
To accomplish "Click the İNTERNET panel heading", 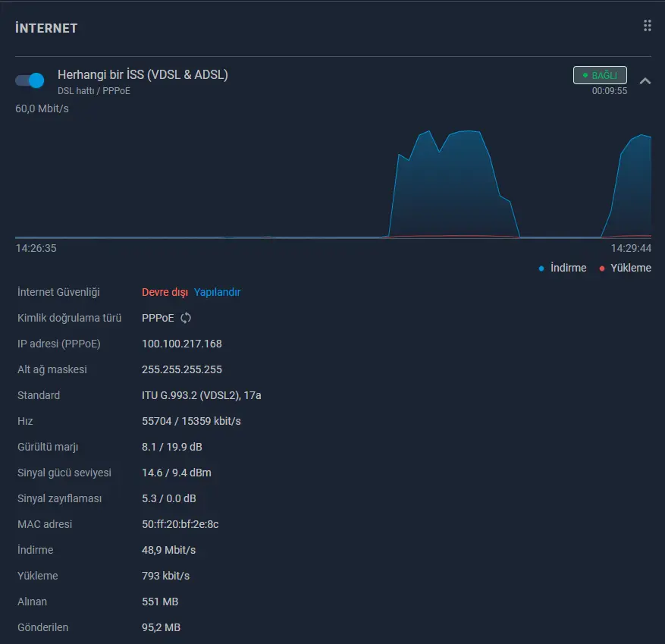I will [x=46, y=28].
